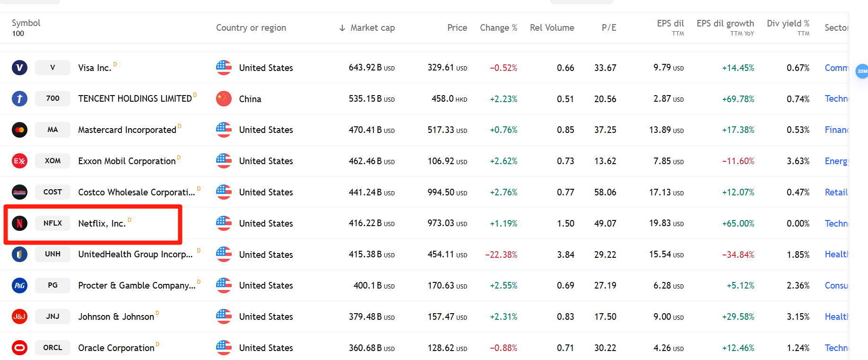Click the UnitedHealth Group logo icon
The width and height of the screenshot is (868, 360).
(x=19, y=254)
